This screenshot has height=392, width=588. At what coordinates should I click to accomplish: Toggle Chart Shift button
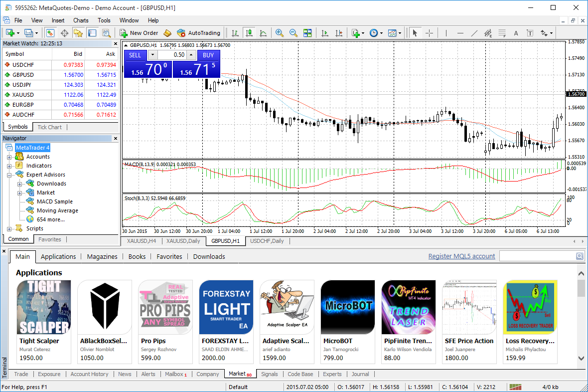click(339, 33)
